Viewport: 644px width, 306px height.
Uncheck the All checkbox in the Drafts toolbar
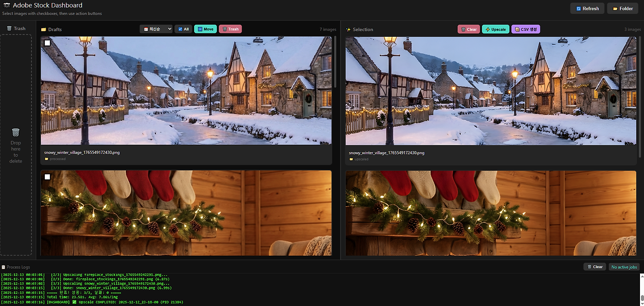pyautogui.click(x=179, y=29)
